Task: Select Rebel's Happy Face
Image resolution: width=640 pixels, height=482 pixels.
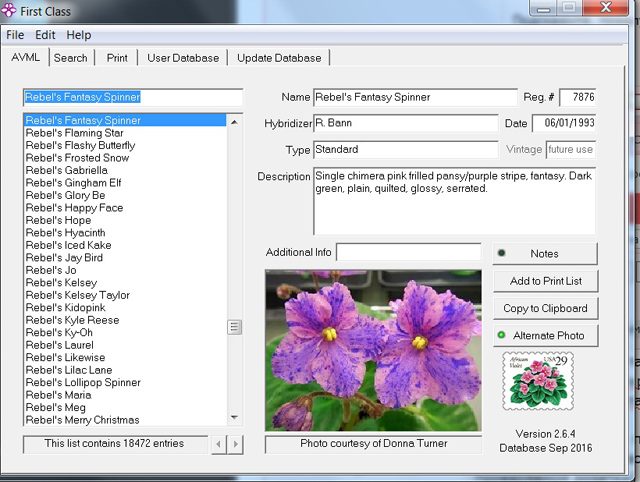Action: [125, 208]
